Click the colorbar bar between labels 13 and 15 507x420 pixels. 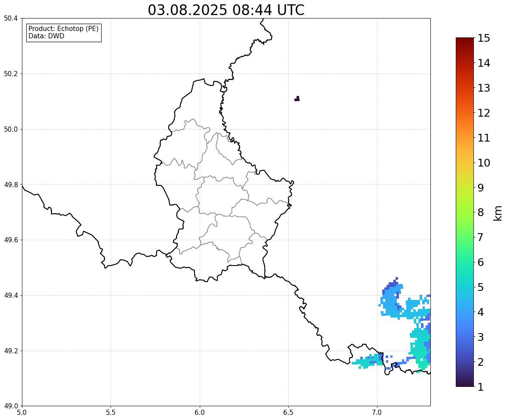465,63
